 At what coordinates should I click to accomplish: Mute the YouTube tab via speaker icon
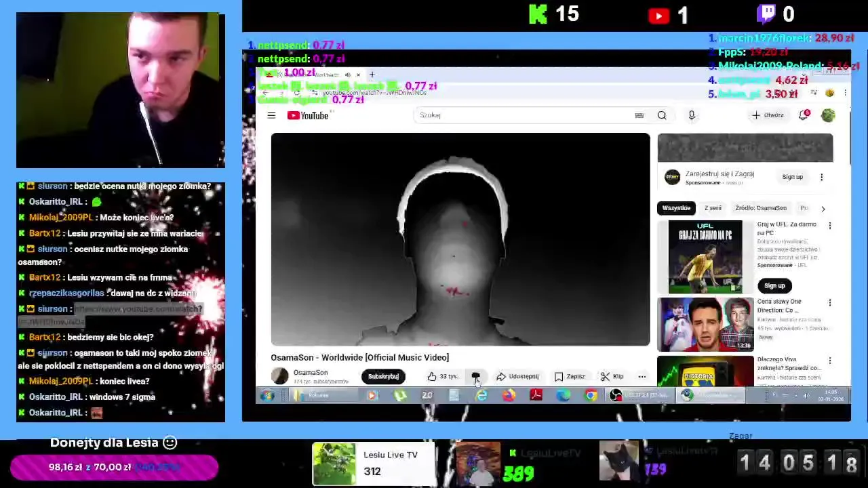[x=347, y=75]
